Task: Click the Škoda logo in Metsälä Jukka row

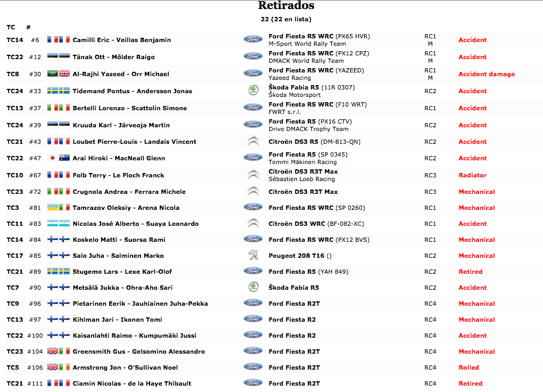Action: (253, 287)
